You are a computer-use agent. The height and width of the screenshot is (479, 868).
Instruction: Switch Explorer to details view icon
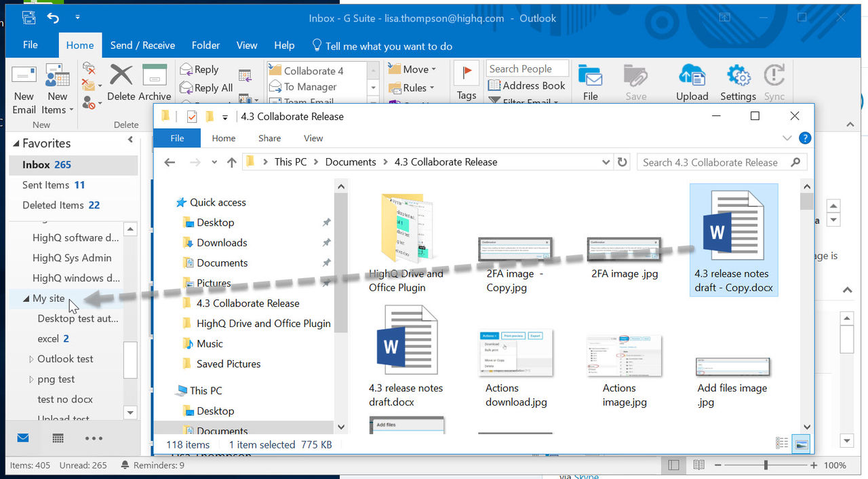(x=782, y=444)
